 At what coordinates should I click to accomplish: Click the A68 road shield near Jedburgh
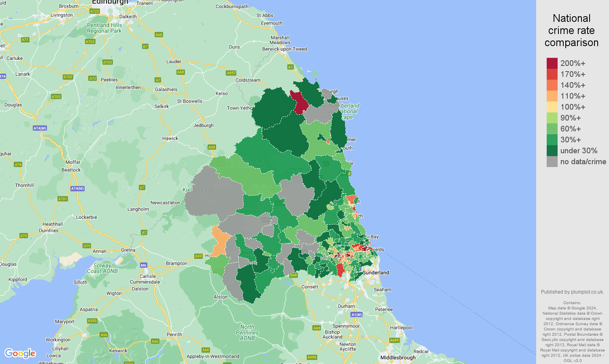point(212,147)
